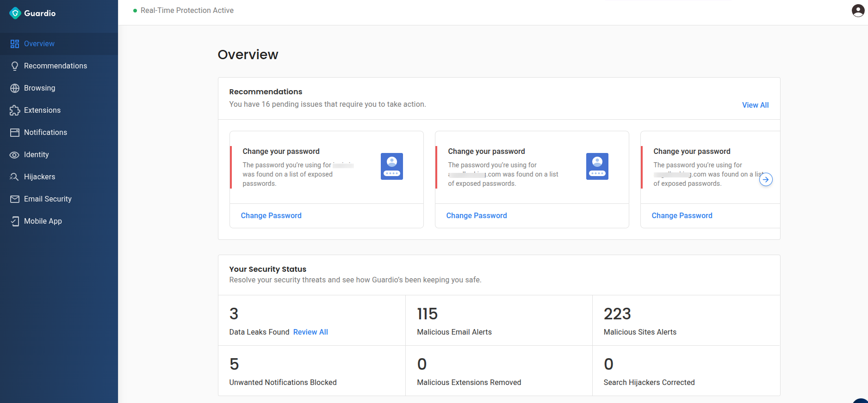Click the Identity eye icon
The image size is (868, 403).
click(15, 155)
